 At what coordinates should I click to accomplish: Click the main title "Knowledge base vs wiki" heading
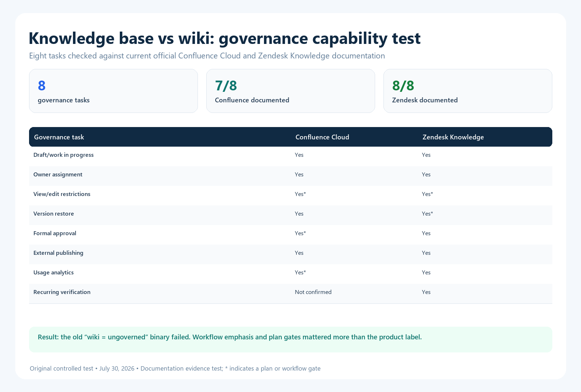224,38
